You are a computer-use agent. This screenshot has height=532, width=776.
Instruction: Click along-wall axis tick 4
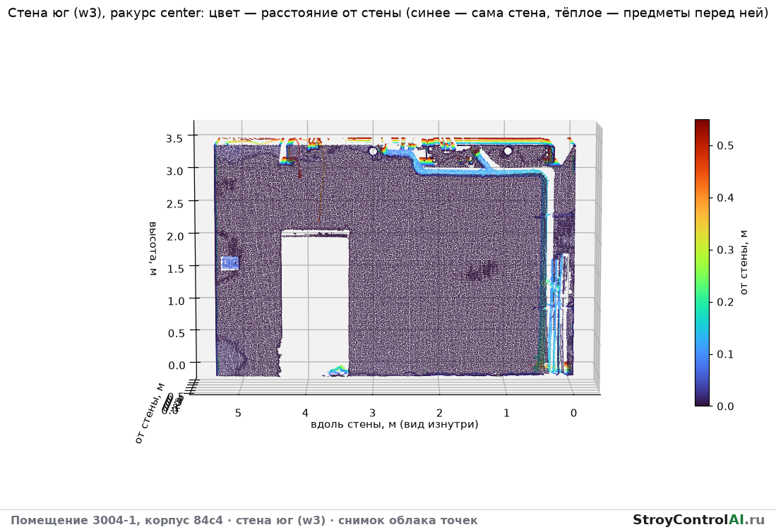[305, 413]
